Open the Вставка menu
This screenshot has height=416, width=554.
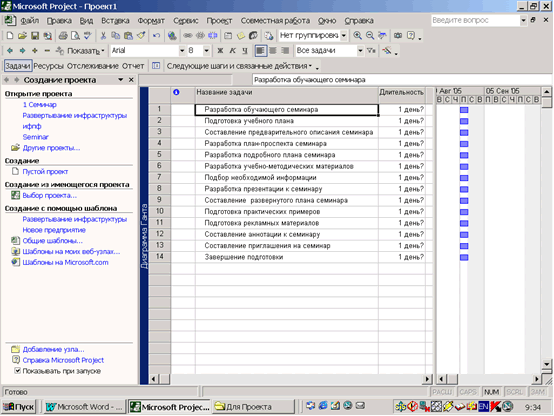(x=115, y=21)
